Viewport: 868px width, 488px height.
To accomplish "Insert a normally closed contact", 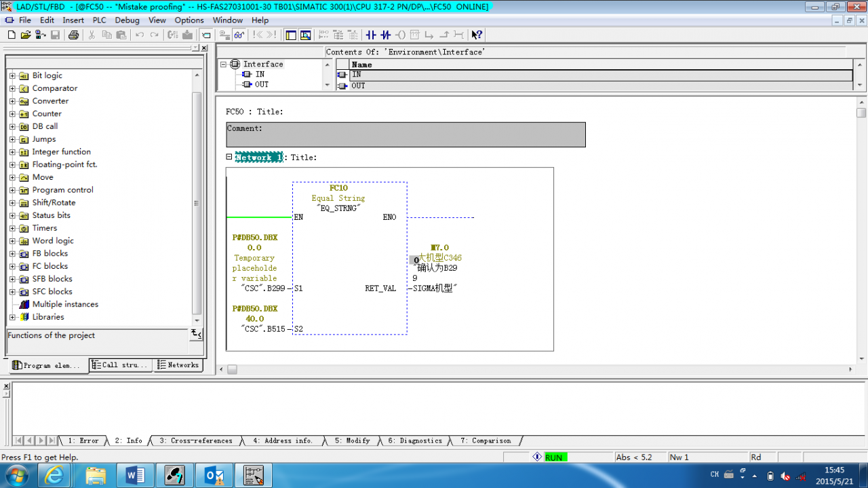I will click(x=386, y=35).
